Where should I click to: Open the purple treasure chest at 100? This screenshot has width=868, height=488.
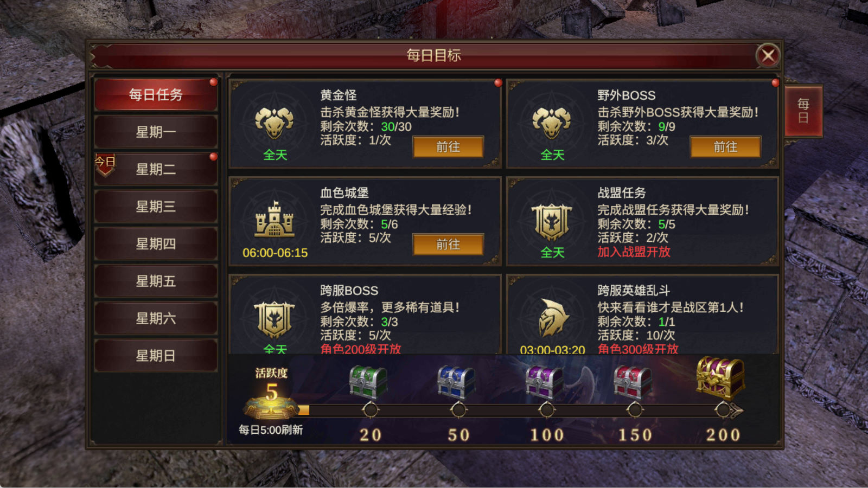click(x=544, y=382)
